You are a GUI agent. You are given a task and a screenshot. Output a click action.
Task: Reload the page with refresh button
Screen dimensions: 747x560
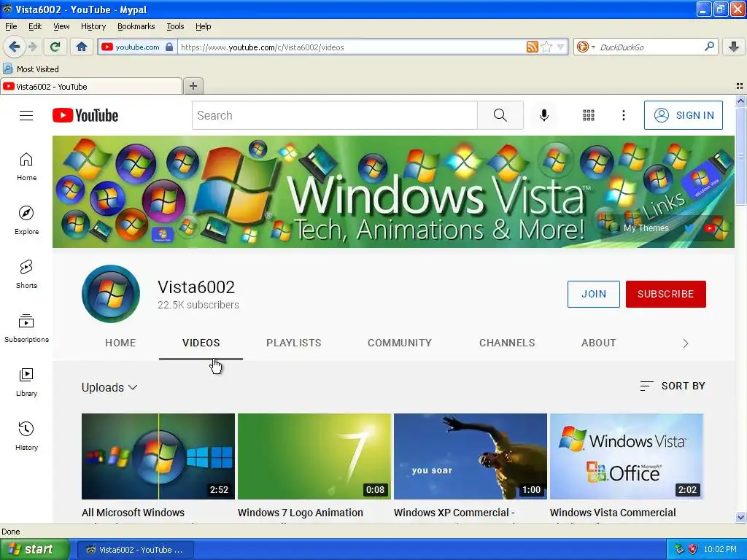pyautogui.click(x=55, y=47)
